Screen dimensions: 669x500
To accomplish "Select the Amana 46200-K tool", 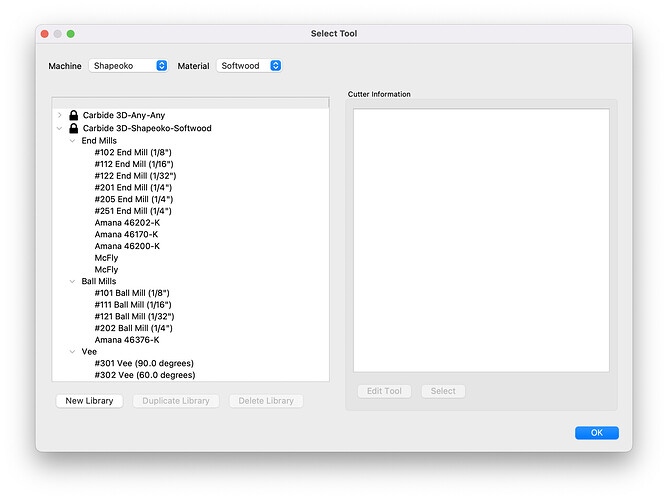I will 127,246.
